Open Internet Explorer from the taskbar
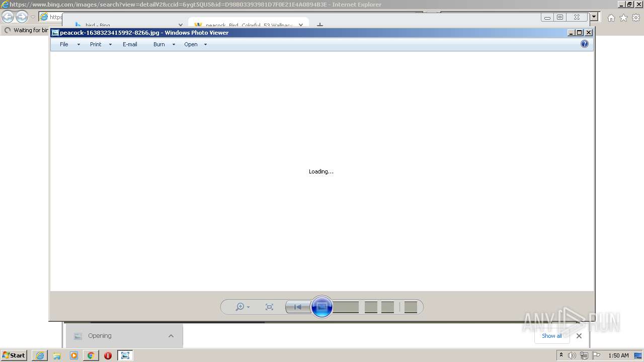 (40, 355)
